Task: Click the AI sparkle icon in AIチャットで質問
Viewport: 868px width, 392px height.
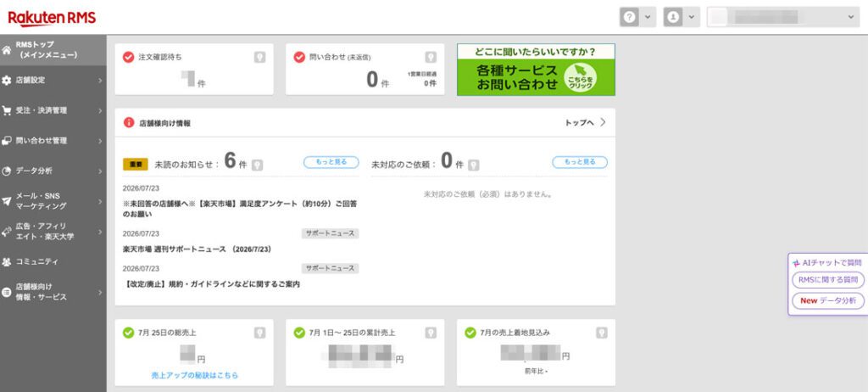Action: (796, 264)
